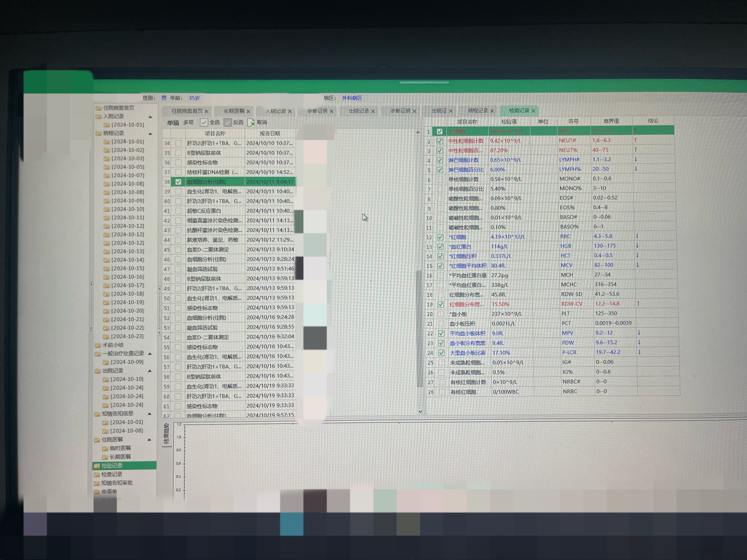Screen dimensions: 747x560
Task: Collapse the 出院记录 tree node
Action: click(150, 371)
